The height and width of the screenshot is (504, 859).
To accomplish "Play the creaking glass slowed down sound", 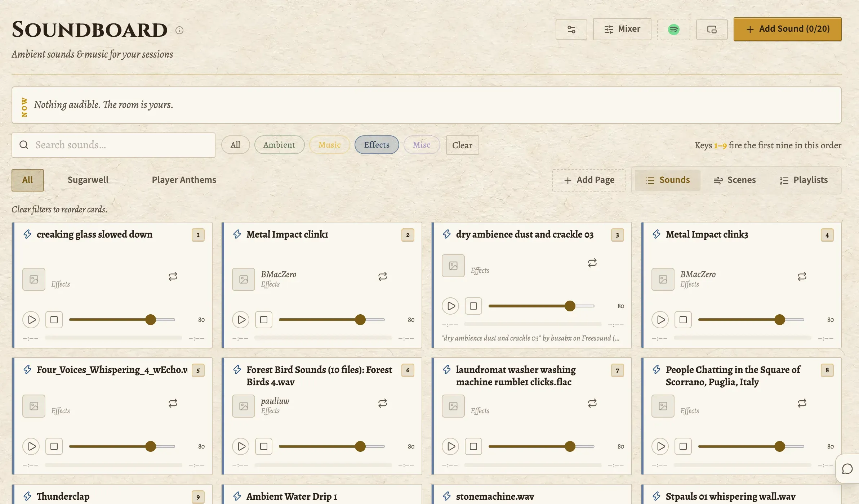I will (31, 320).
